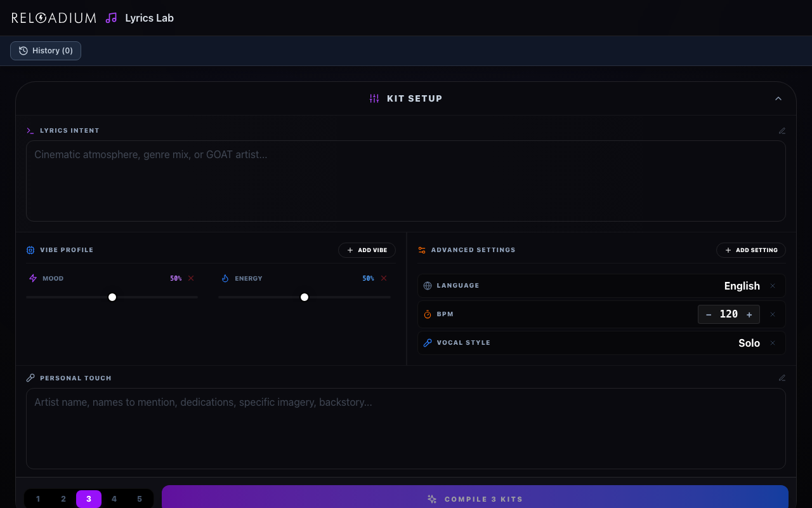812x508 pixels.
Task: Remove the Energy vibe slider
Action: (x=384, y=278)
